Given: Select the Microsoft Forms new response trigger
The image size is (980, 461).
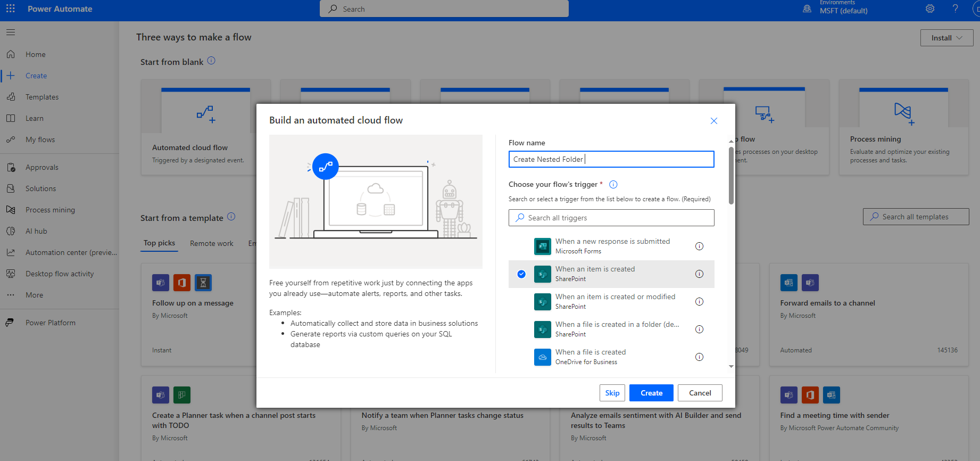Looking at the screenshot, I should [611, 246].
